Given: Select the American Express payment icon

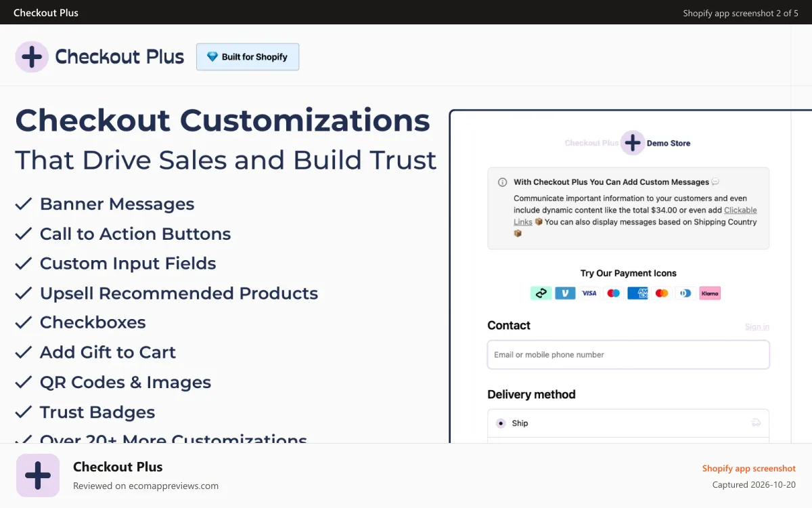Looking at the screenshot, I should [x=637, y=293].
